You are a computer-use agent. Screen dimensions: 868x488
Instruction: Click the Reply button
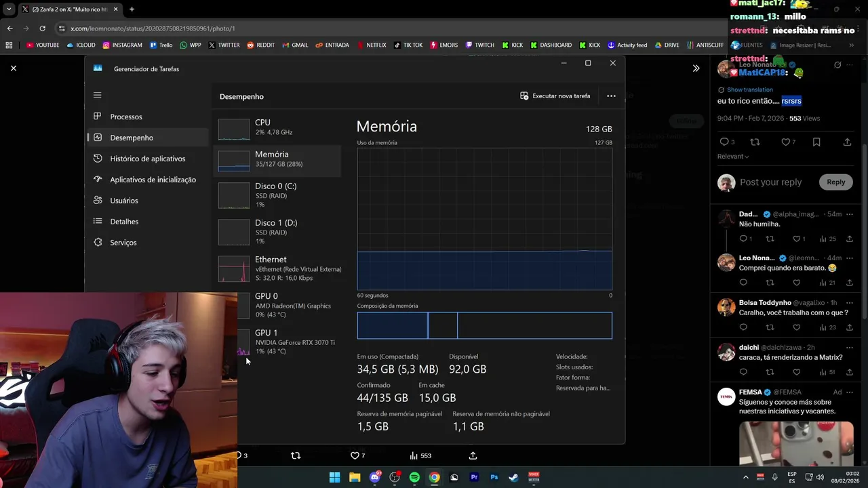[835, 182]
